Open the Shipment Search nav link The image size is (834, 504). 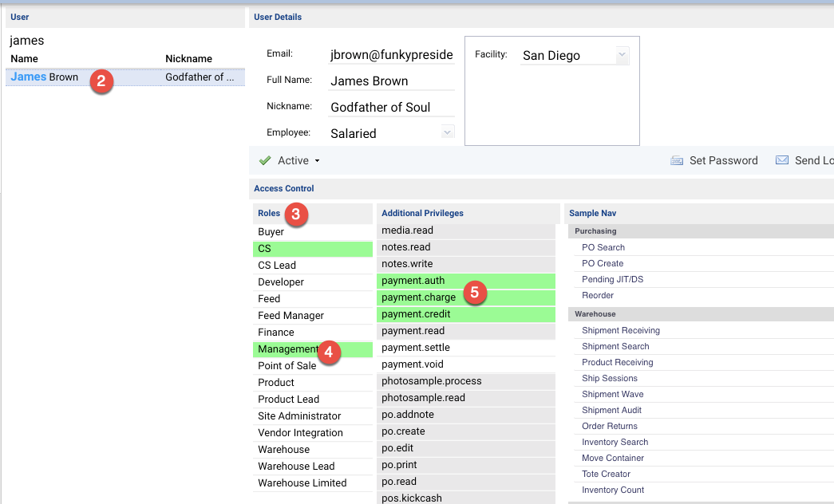tap(615, 346)
